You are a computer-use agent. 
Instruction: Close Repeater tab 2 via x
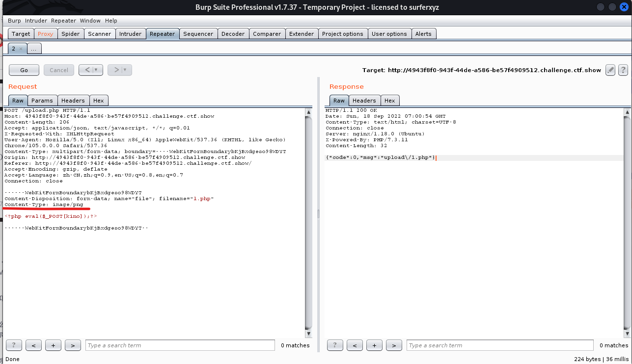[x=21, y=49]
